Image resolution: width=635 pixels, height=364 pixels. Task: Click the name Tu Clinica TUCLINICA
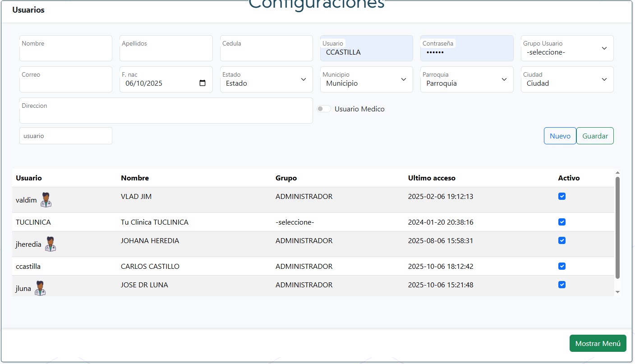click(155, 222)
